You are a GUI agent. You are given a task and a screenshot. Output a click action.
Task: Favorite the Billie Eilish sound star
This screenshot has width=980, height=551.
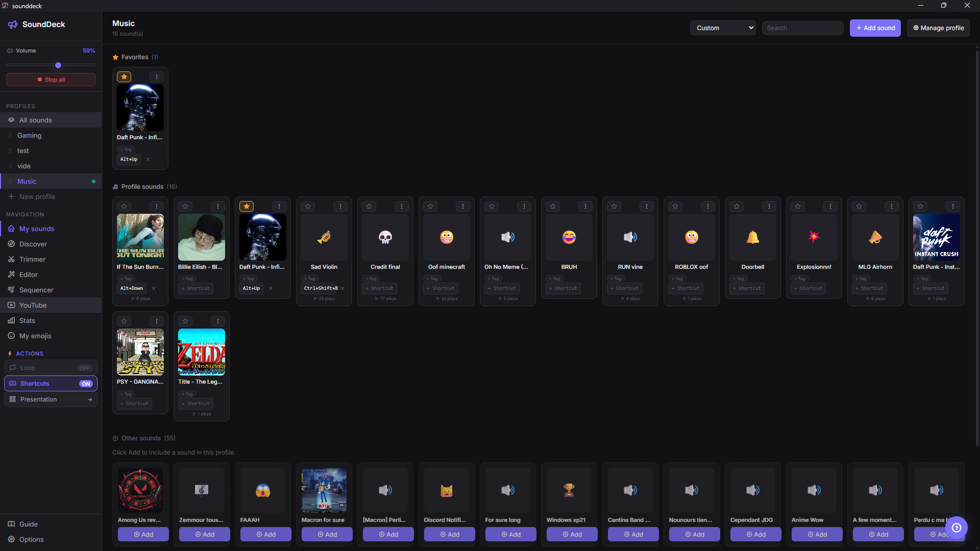(185, 206)
